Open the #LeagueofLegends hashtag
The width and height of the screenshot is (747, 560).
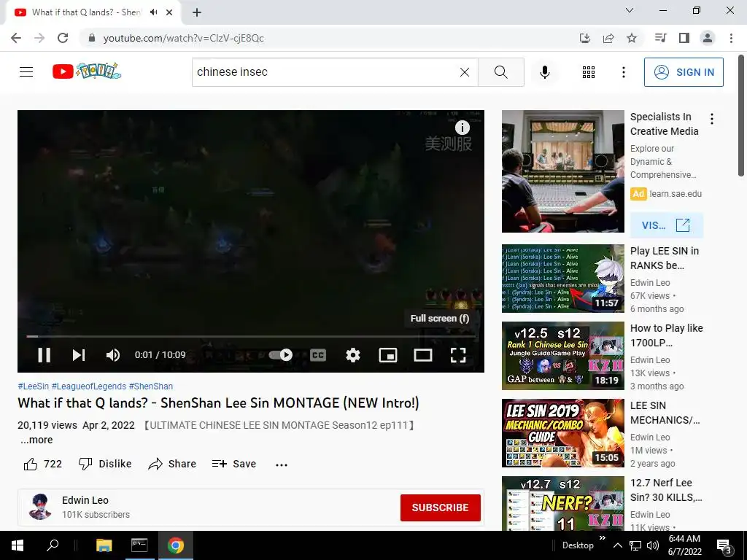pyautogui.click(x=88, y=386)
